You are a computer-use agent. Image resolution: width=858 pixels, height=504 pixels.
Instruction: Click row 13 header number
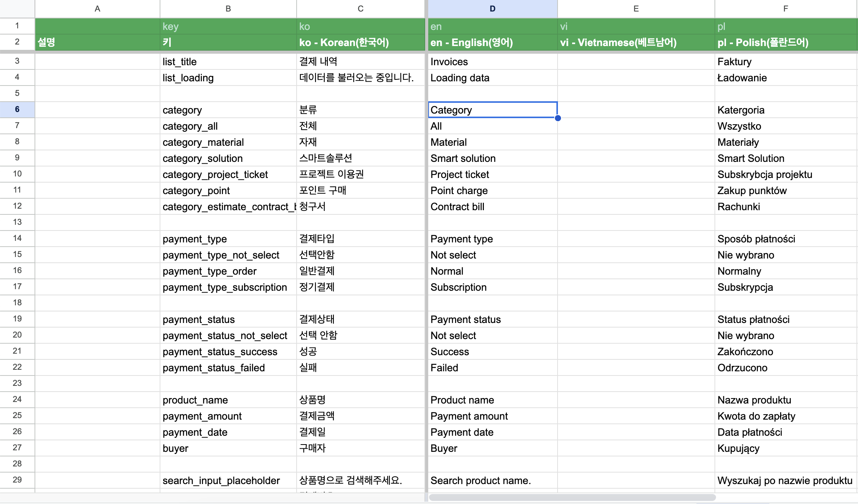[x=17, y=222]
